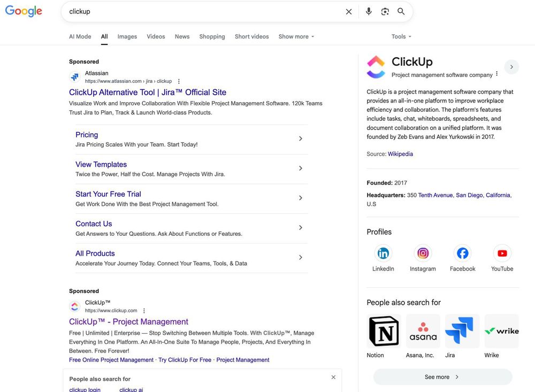Screen dimensions: 535x392
Task: Click the Atlassian favicon in the first ad
Action: coord(75,77)
